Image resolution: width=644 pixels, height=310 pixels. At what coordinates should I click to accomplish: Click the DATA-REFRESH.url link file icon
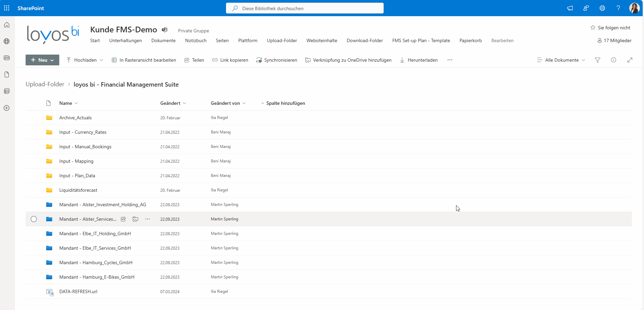click(50, 292)
